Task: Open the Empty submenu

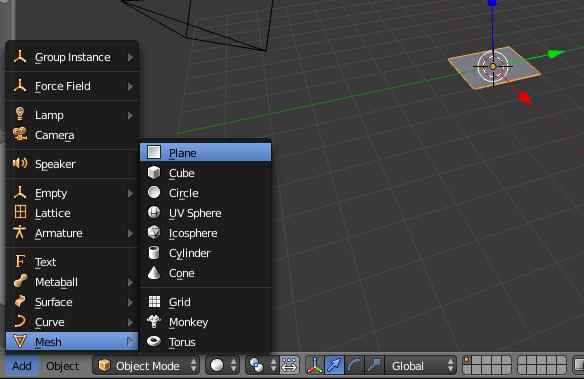Action: (x=72, y=193)
